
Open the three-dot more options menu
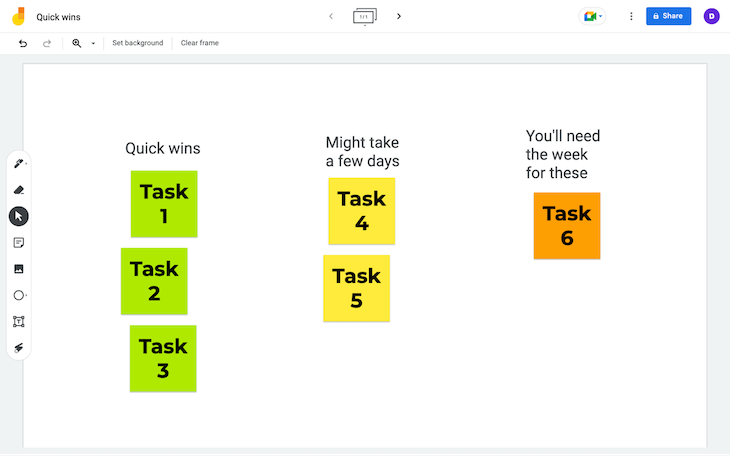coord(631,16)
